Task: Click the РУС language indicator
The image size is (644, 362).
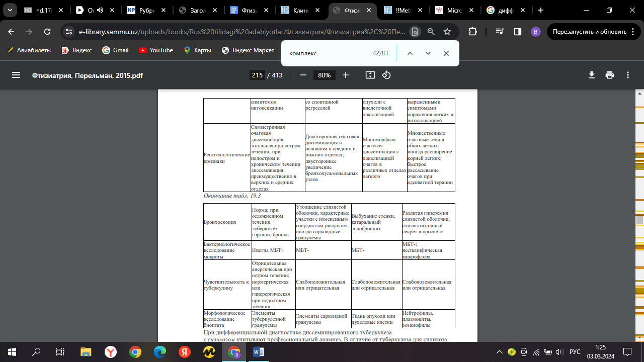Action: 575,352
